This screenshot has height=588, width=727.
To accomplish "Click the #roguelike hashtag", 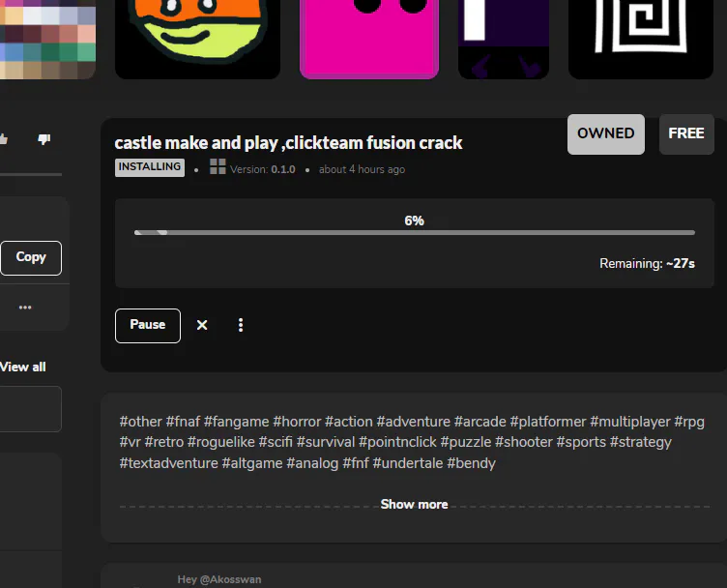I will [221, 442].
